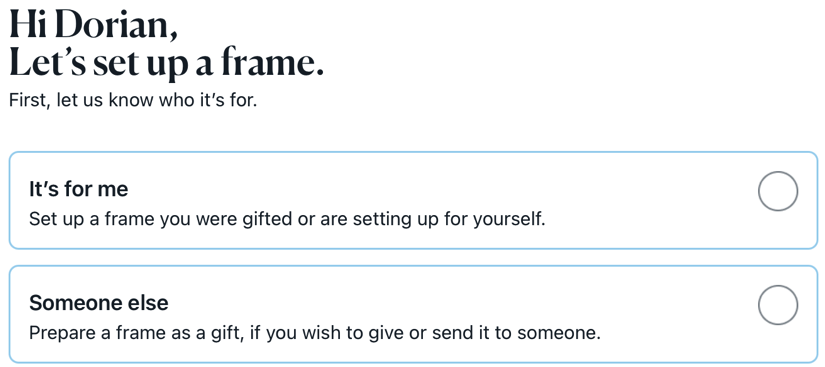
Task: Pick the option for sending a frame to someone
Action: (x=414, y=314)
